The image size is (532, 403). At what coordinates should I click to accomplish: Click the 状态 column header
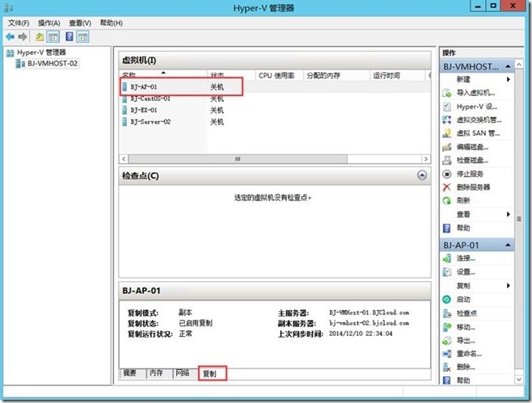(231, 75)
